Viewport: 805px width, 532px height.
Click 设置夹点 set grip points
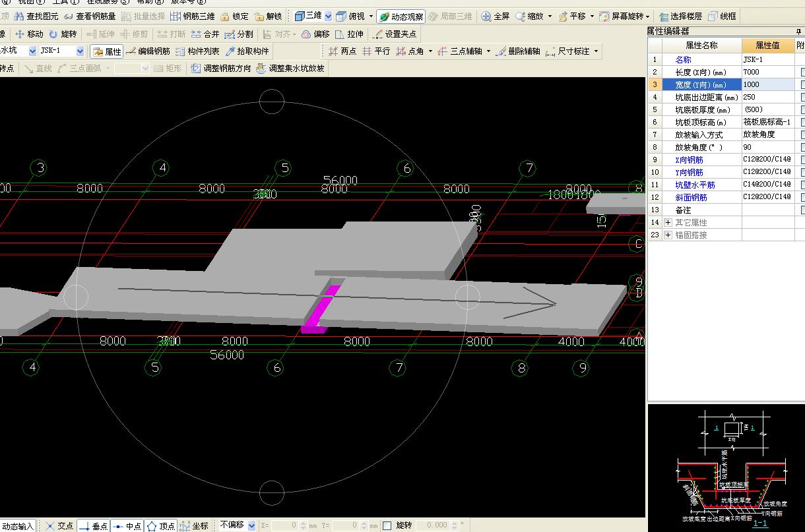click(x=395, y=34)
